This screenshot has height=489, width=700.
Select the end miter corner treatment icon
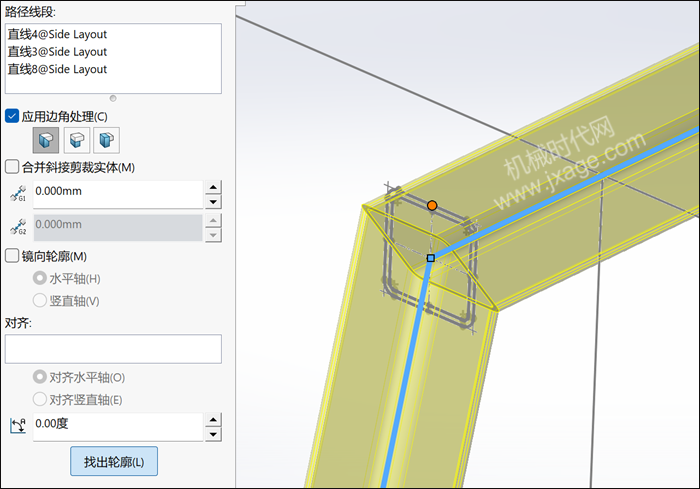(x=46, y=140)
